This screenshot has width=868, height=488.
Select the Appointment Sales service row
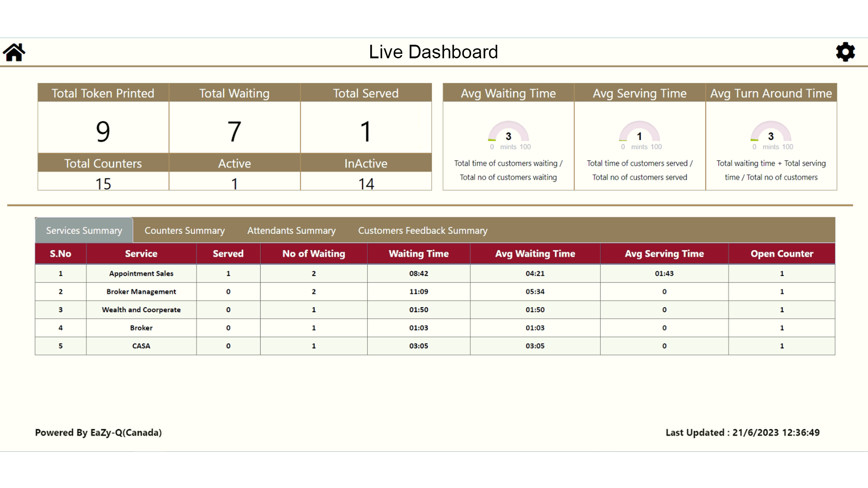(x=141, y=273)
